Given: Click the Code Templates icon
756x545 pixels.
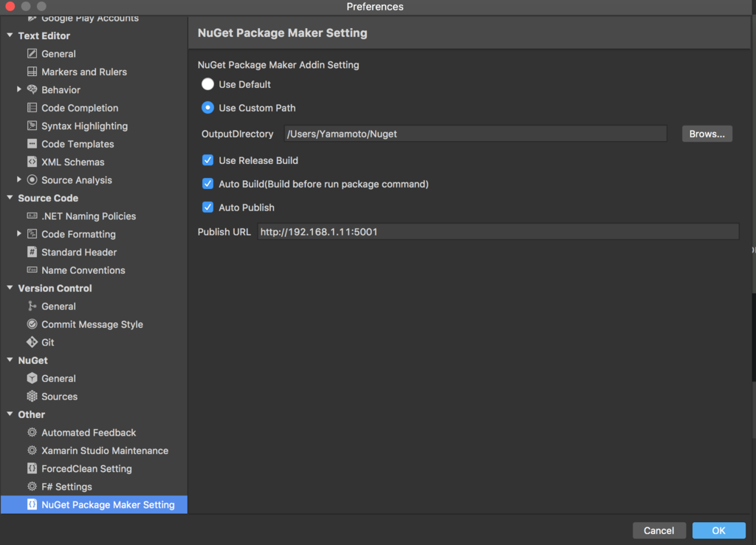Looking at the screenshot, I should [32, 144].
